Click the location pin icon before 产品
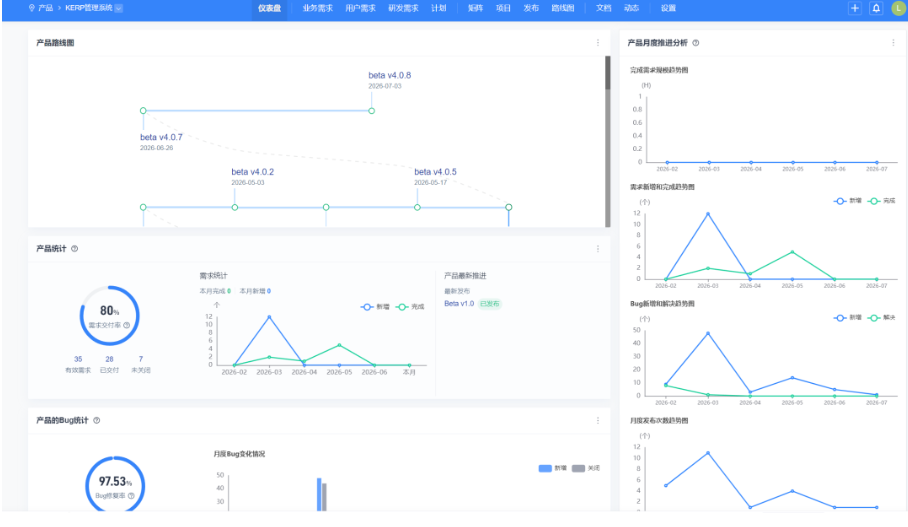The width and height of the screenshot is (908, 527). click(x=32, y=8)
